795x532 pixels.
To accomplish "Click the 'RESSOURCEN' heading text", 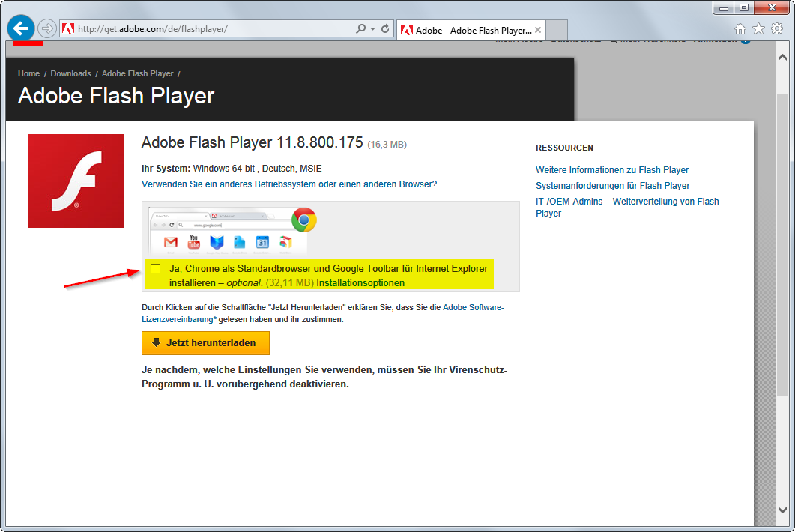I will (564, 148).
